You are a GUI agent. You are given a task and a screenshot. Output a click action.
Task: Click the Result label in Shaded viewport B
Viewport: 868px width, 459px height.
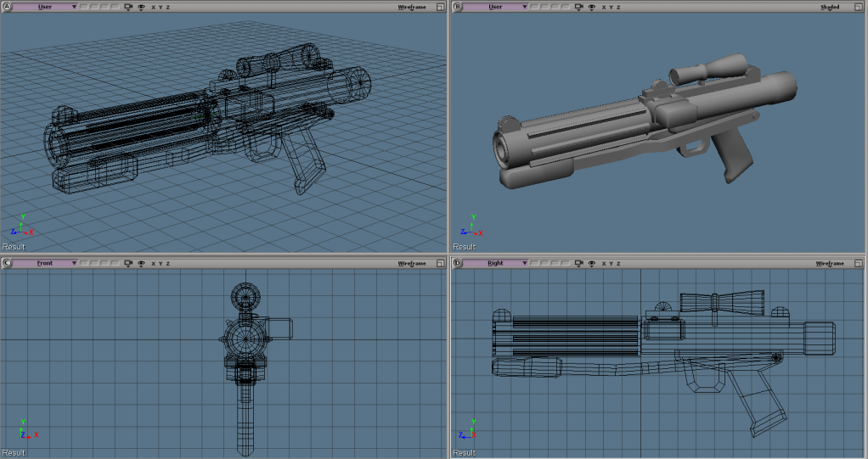pos(464,247)
